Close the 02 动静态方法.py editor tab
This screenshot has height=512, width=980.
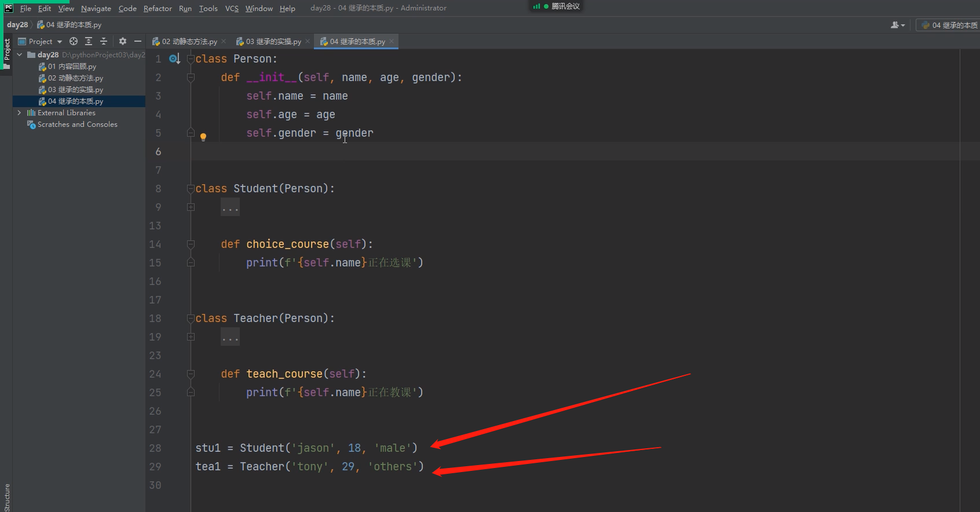click(x=224, y=41)
